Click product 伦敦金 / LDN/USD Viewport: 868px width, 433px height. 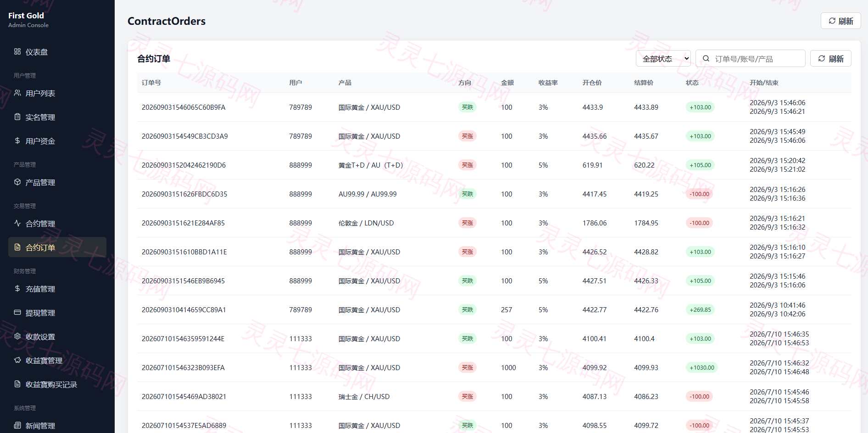(x=366, y=223)
